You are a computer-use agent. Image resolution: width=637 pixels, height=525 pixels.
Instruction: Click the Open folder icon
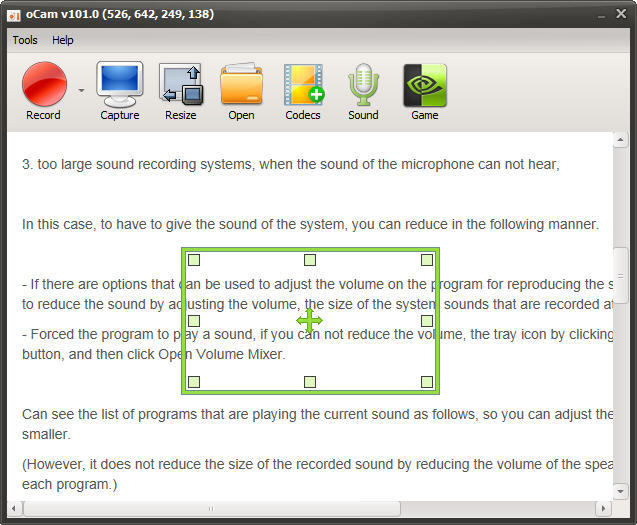click(241, 84)
